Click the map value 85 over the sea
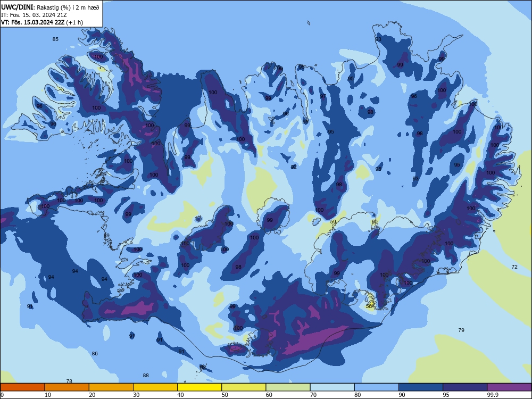Image resolution: width=532 pixels, height=399 pixels. 55,39
